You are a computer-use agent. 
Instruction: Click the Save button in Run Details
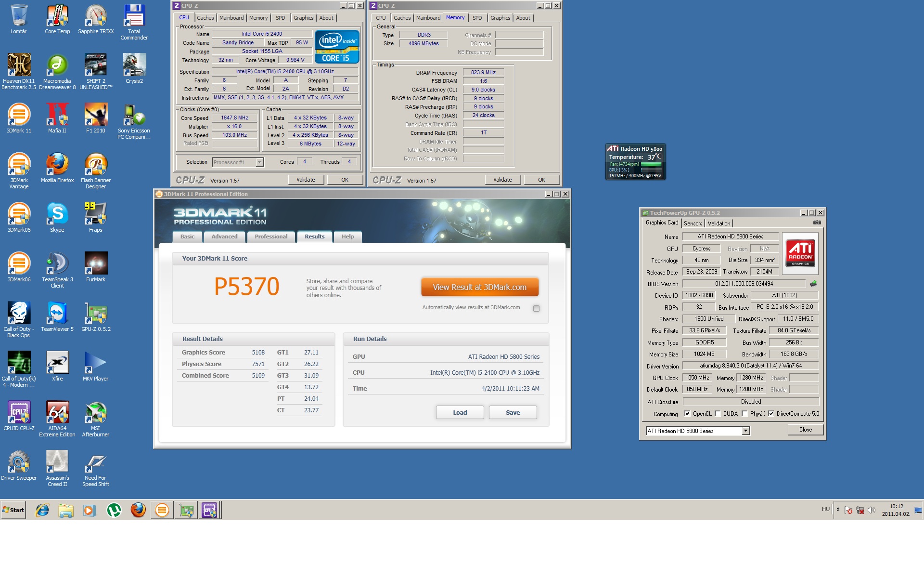[x=513, y=412]
